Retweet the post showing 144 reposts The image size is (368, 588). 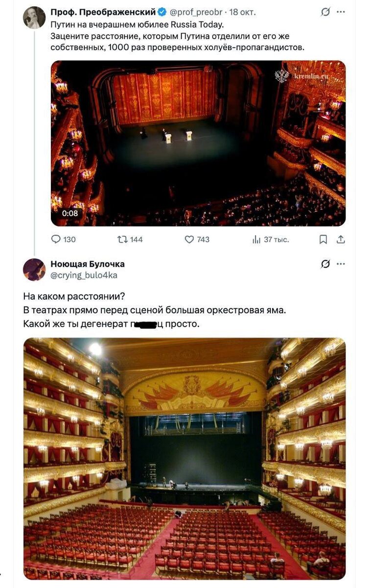(123, 239)
